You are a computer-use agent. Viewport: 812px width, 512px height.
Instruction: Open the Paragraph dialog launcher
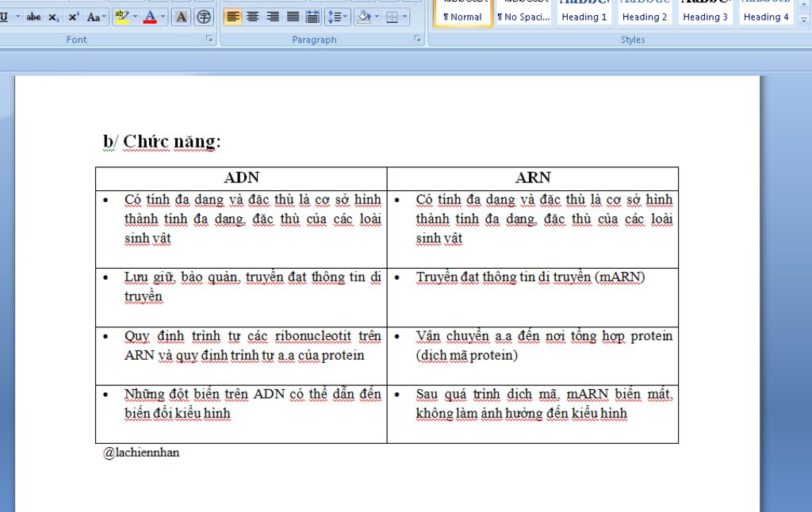pyautogui.click(x=417, y=39)
